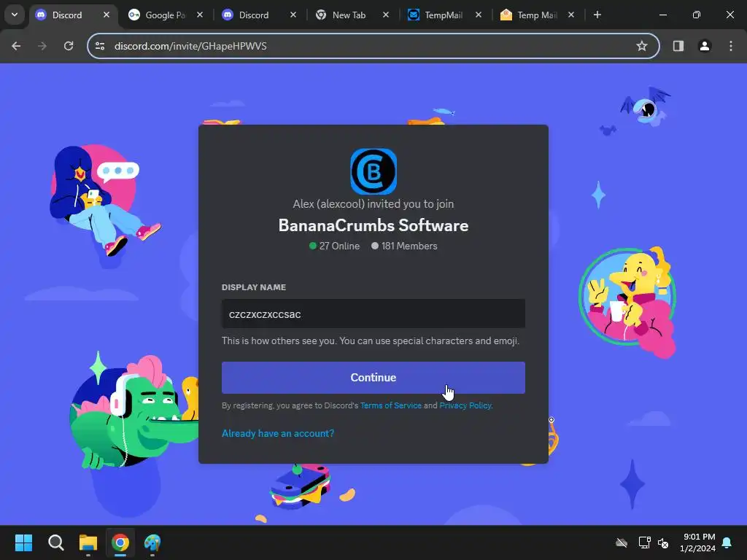
Task: Close the first Discord tab
Action: pyautogui.click(x=107, y=15)
